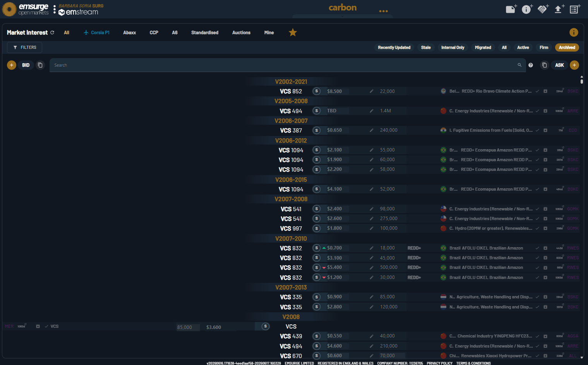Viewport: 588px width, 365px height.
Task: Collapse the V2006-2012 vintage group
Action: pyautogui.click(x=291, y=141)
